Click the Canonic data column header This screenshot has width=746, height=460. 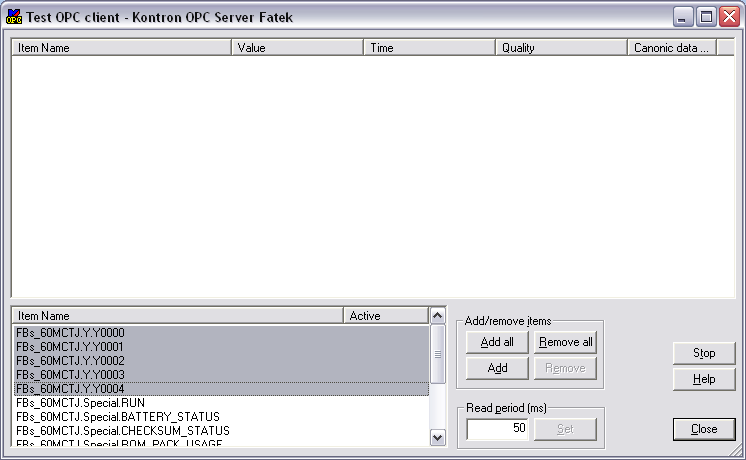(x=672, y=48)
